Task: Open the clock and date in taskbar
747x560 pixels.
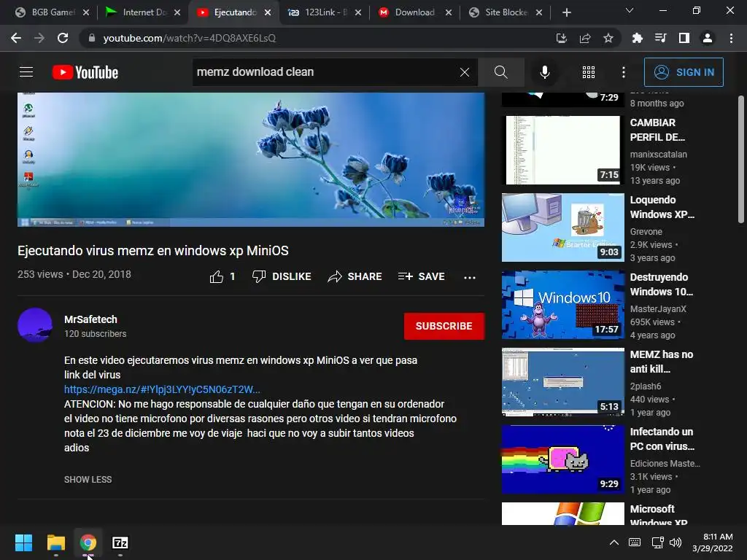Action: (712, 542)
